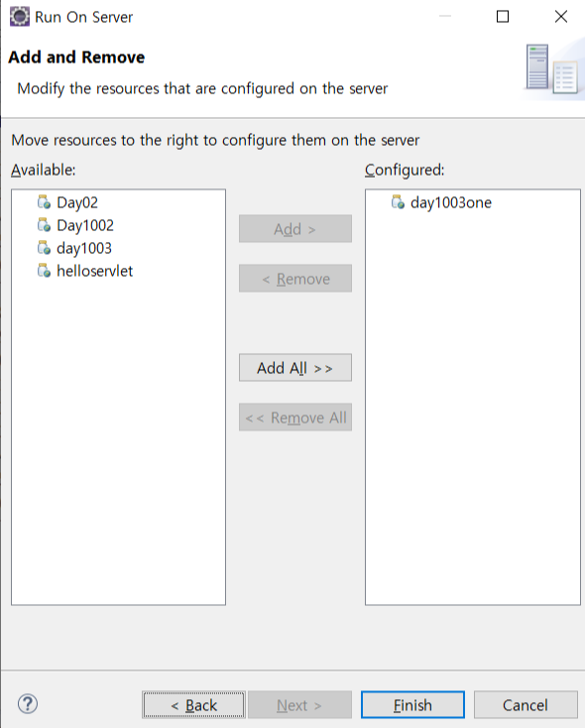Click << Remove All button
Image resolution: width=585 pixels, height=728 pixels.
(x=295, y=418)
